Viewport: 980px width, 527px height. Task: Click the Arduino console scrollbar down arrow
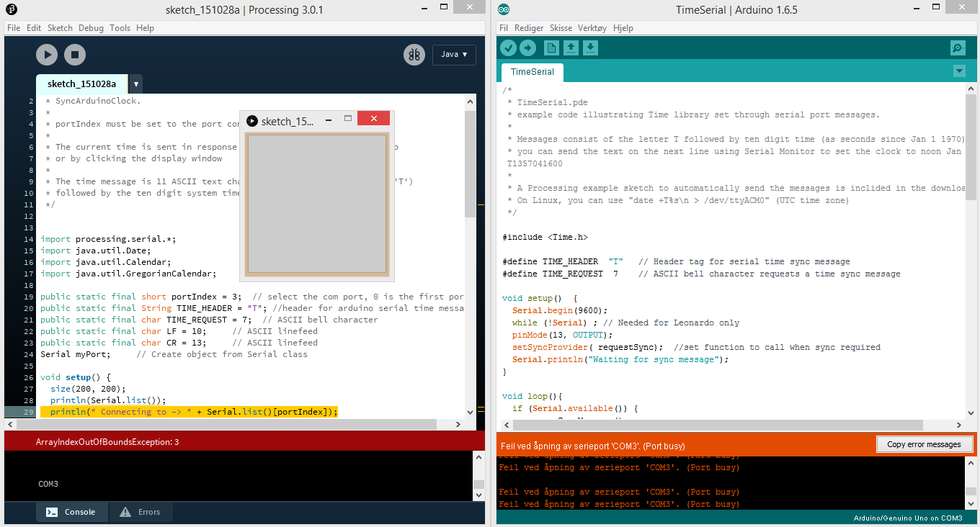pos(970,503)
